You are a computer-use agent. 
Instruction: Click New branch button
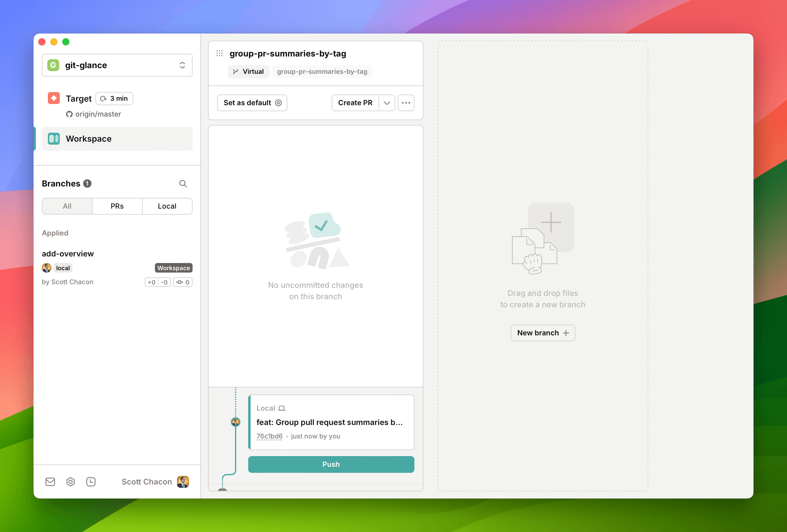click(x=542, y=332)
